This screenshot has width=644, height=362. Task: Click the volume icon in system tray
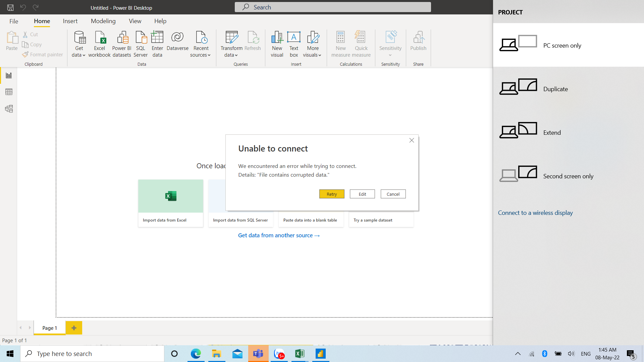click(571, 354)
